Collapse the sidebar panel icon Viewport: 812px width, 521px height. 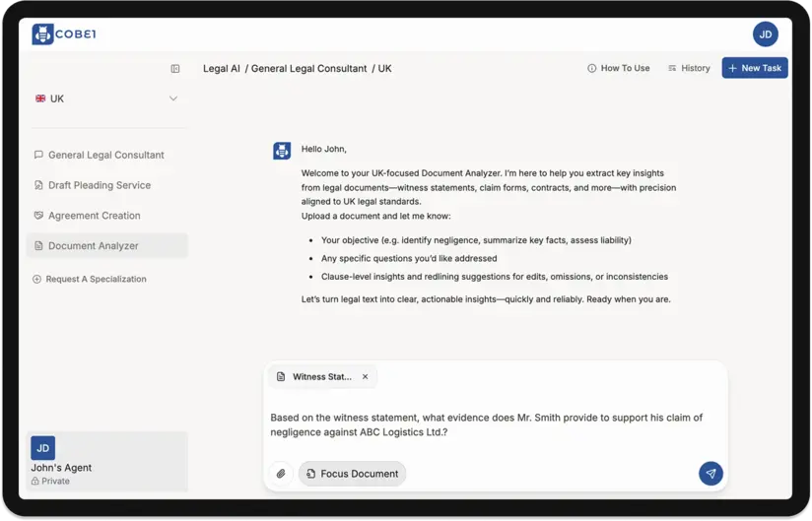[175, 69]
